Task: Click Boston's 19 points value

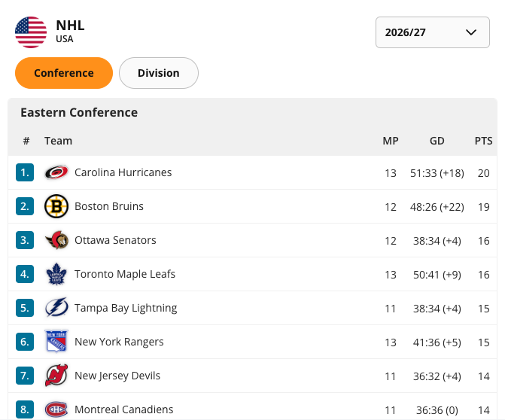Action: 483,207
